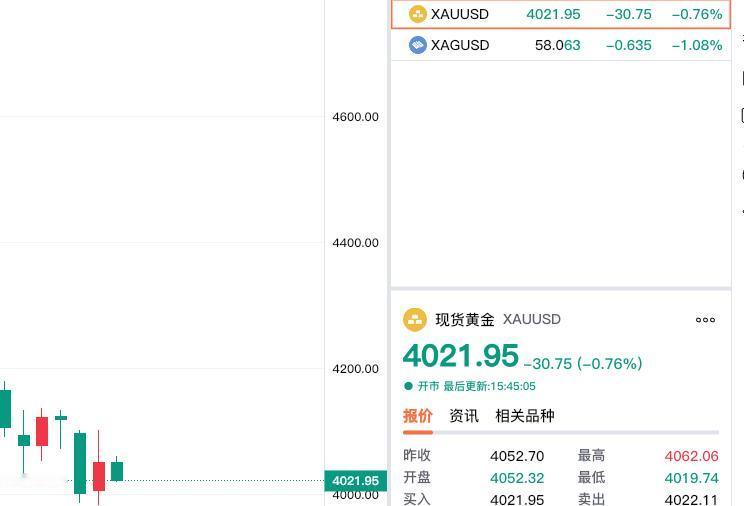The image size is (744, 506).
Task: Click the 开盘 value 4052.32
Action: click(517, 478)
